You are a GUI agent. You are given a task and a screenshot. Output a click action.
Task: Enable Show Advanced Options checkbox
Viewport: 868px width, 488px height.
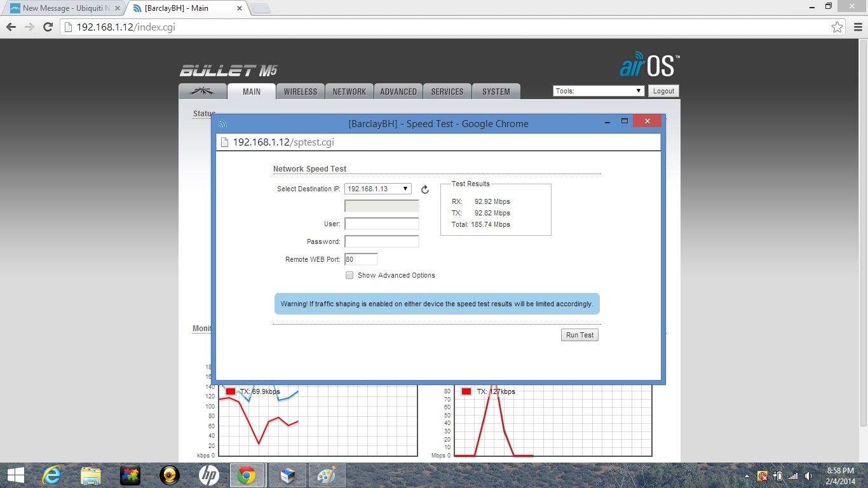(x=349, y=275)
